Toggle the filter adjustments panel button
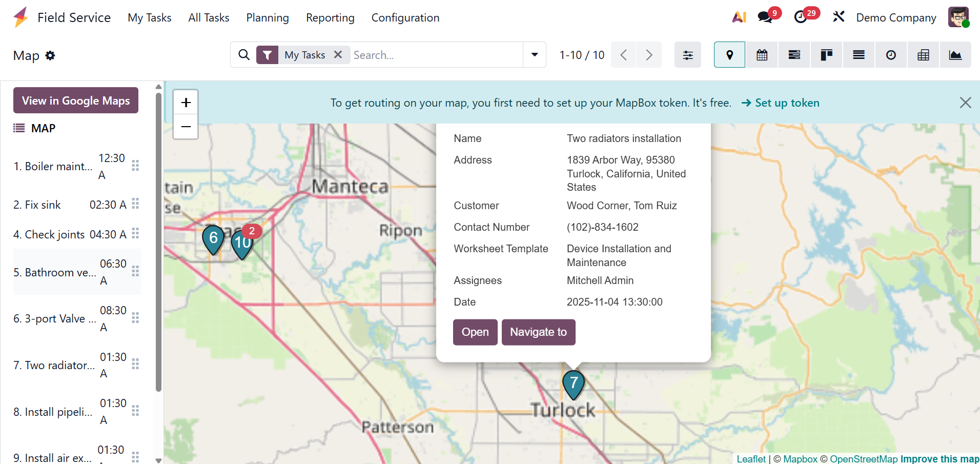The width and height of the screenshot is (980, 464). point(687,55)
